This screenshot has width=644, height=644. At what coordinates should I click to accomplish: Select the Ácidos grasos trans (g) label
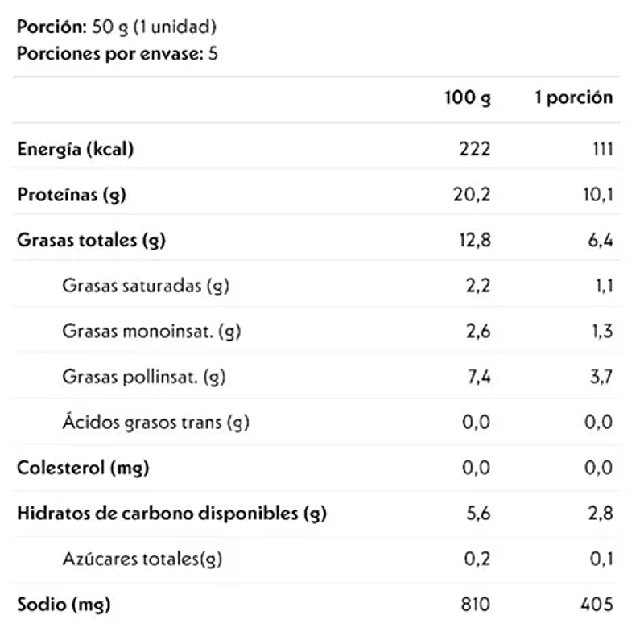tap(155, 422)
